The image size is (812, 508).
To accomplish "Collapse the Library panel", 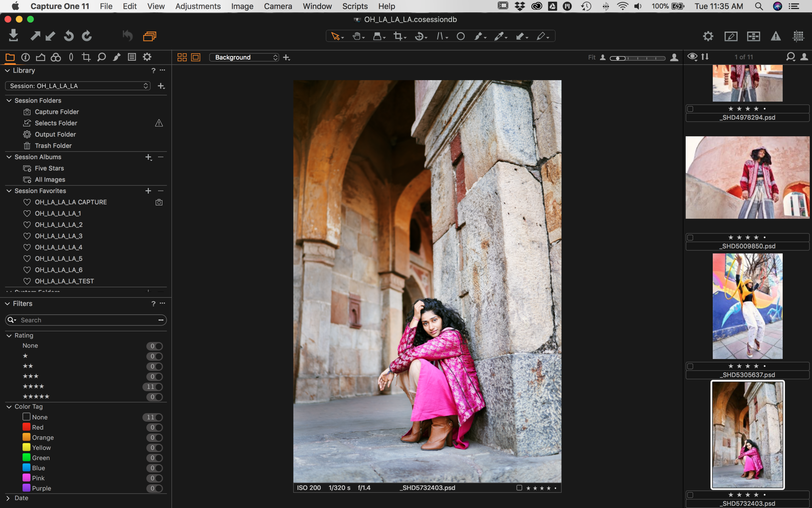I will point(7,71).
